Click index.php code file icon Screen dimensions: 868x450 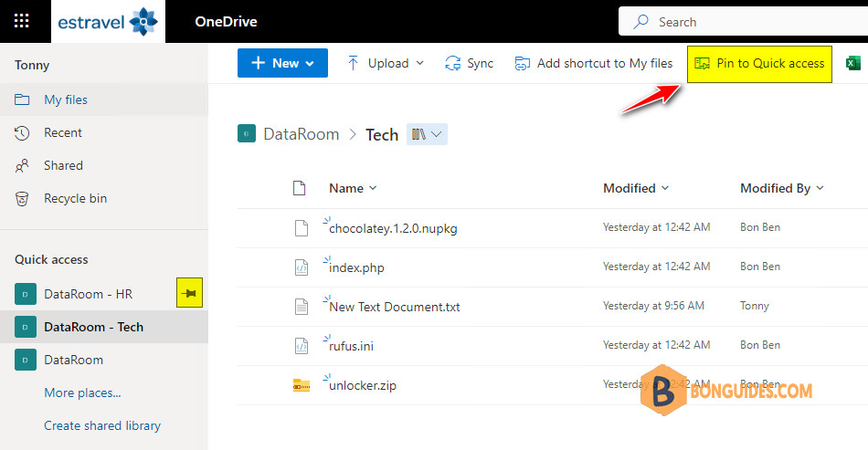click(302, 267)
